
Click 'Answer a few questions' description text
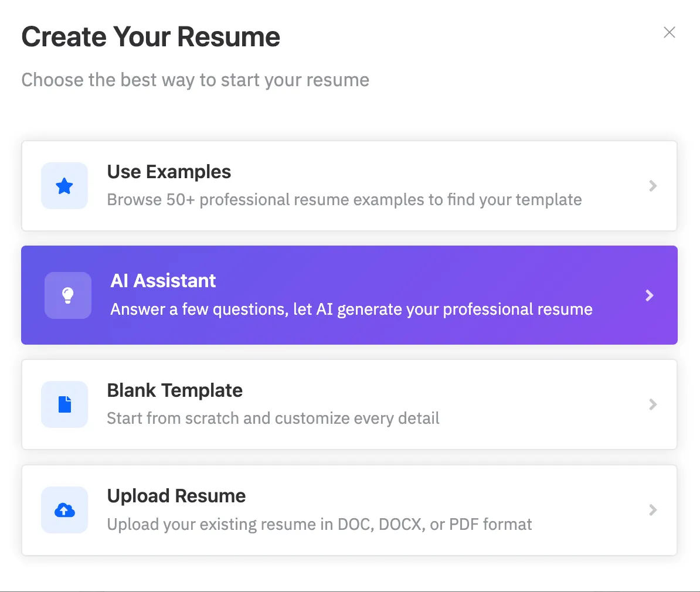[x=351, y=309]
